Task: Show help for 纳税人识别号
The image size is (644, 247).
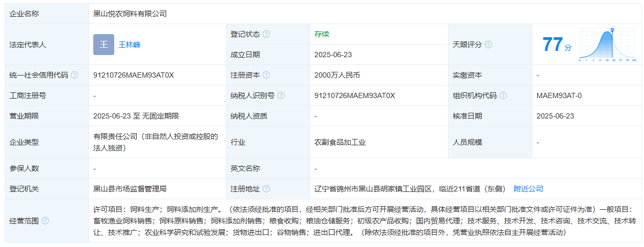Action: 281,95
